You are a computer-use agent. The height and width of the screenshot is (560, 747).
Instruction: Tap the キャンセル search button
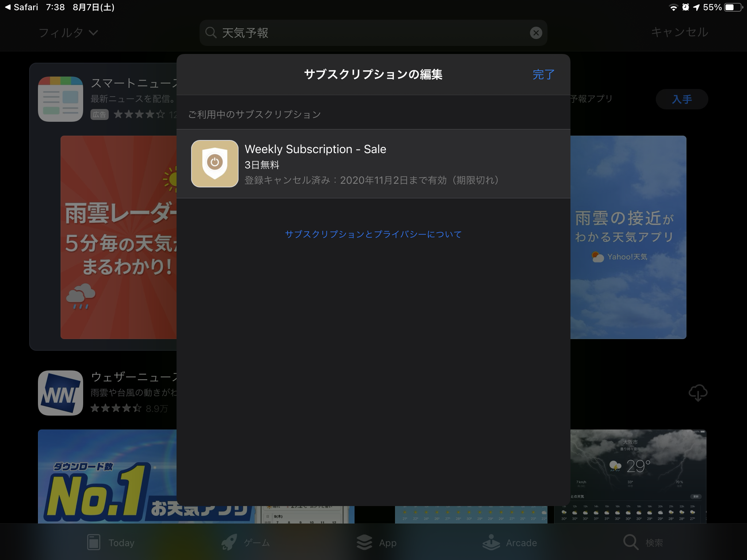pos(679,32)
